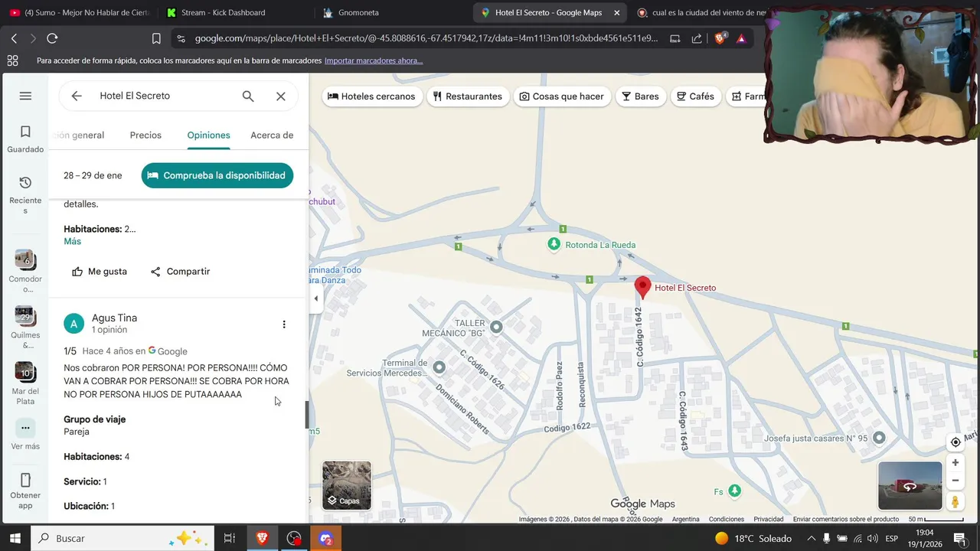Click the my location button
The width and height of the screenshot is (980, 551).
pyautogui.click(x=955, y=442)
